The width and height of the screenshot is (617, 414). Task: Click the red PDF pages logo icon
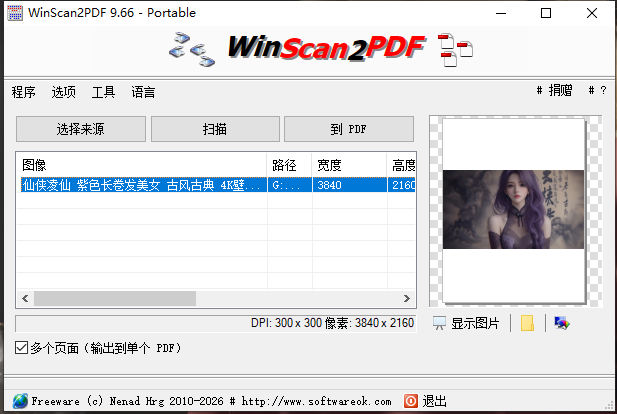click(456, 50)
